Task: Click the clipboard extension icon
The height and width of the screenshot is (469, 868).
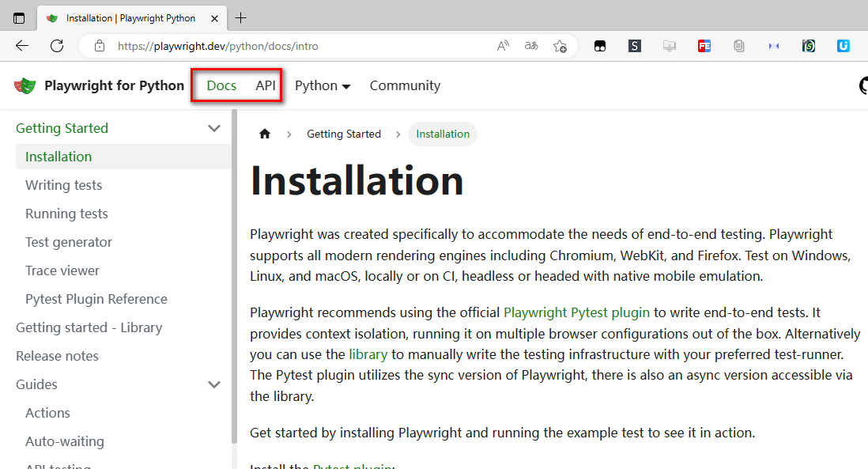Action: [739, 46]
